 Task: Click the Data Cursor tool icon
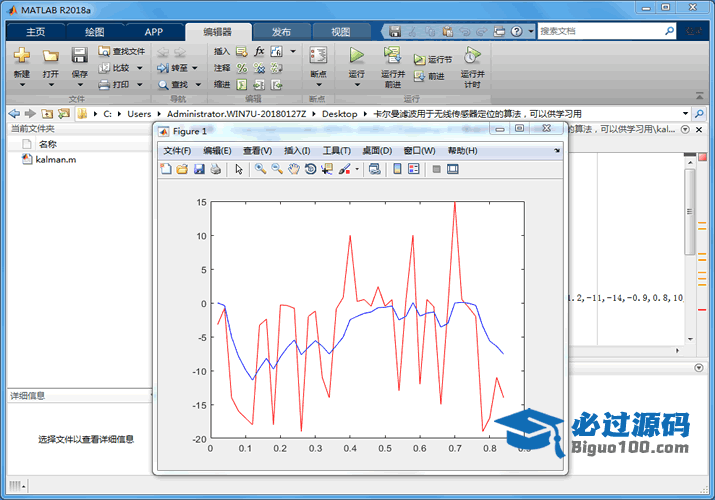(x=327, y=170)
